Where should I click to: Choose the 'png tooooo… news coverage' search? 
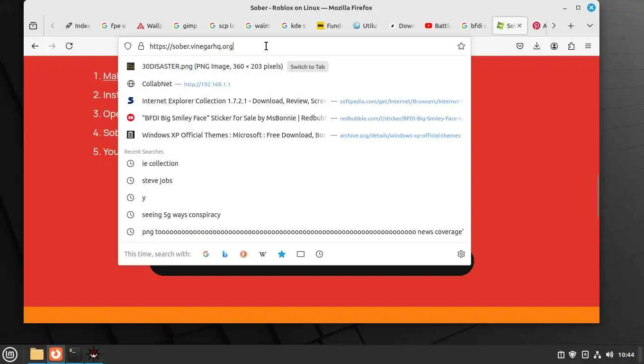pyautogui.click(x=295, y=232)
